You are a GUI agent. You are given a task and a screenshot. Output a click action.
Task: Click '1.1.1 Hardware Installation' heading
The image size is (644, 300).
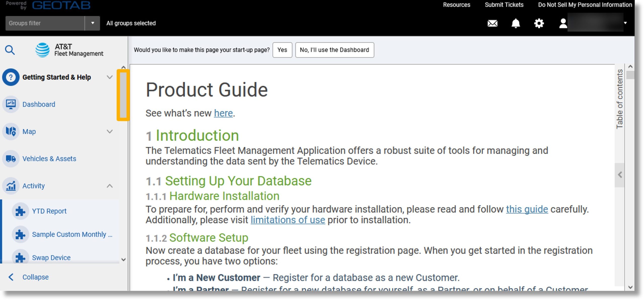(213, 196)
